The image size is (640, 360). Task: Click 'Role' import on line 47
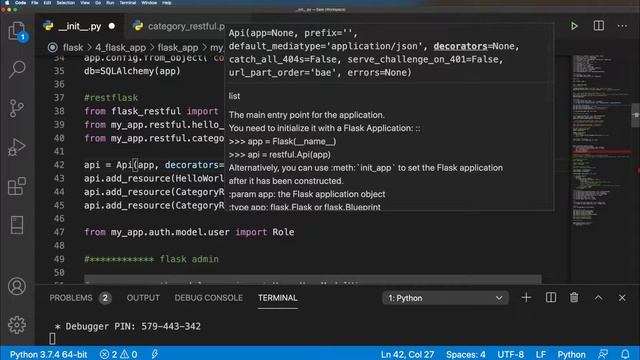coord(283,232)
